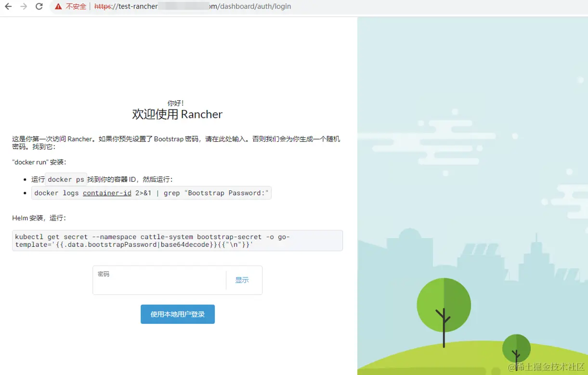Reload the Rancher login page
This screenshot has width=588, height=375.
pos(39,7)
